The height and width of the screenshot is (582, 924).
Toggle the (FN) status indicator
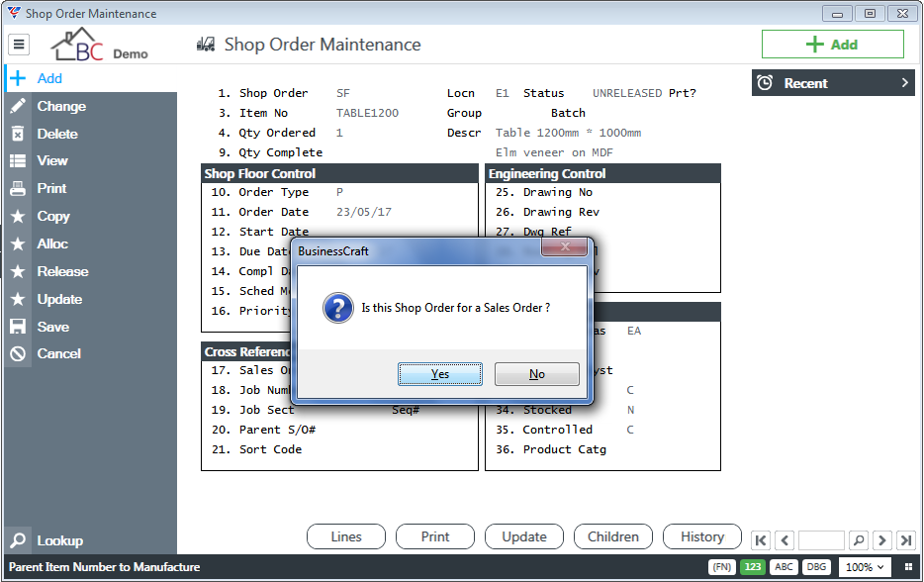coord(722,567)
